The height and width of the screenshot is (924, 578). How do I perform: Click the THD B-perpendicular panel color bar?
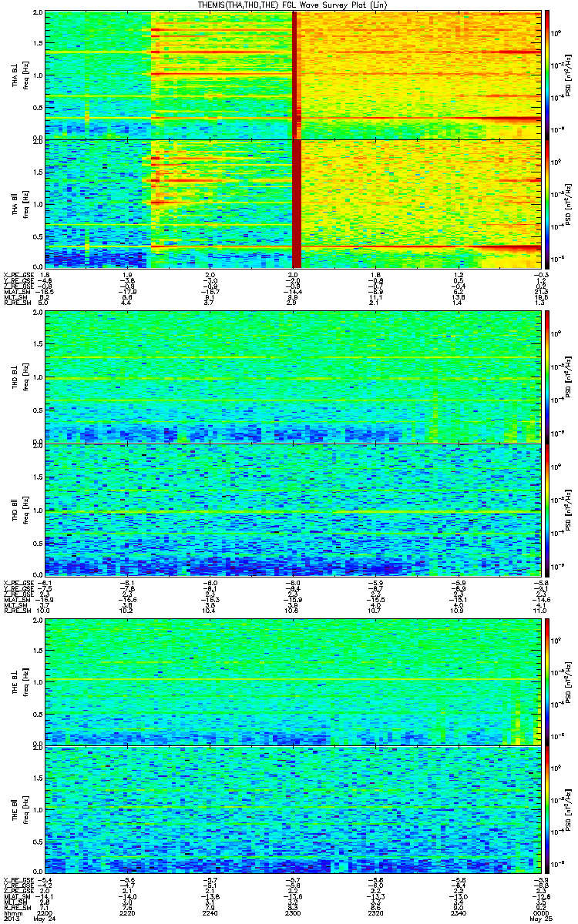[x=547, y=377]
